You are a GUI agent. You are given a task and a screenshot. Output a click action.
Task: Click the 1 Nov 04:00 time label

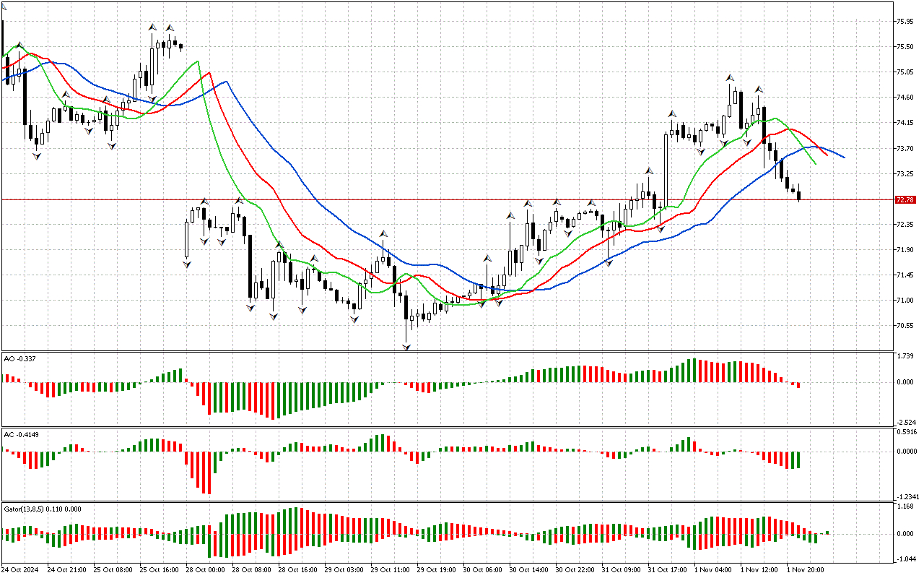pyautogui.click(x=712, y=570)
